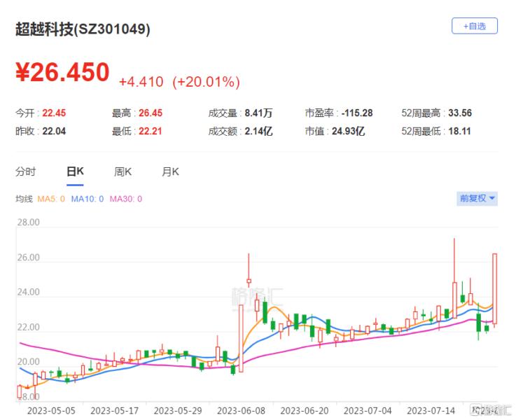The height and width of the screenshot is (420, 516).
Task: Click the 2023-06-08 date axis label
Action: (242, 411)
